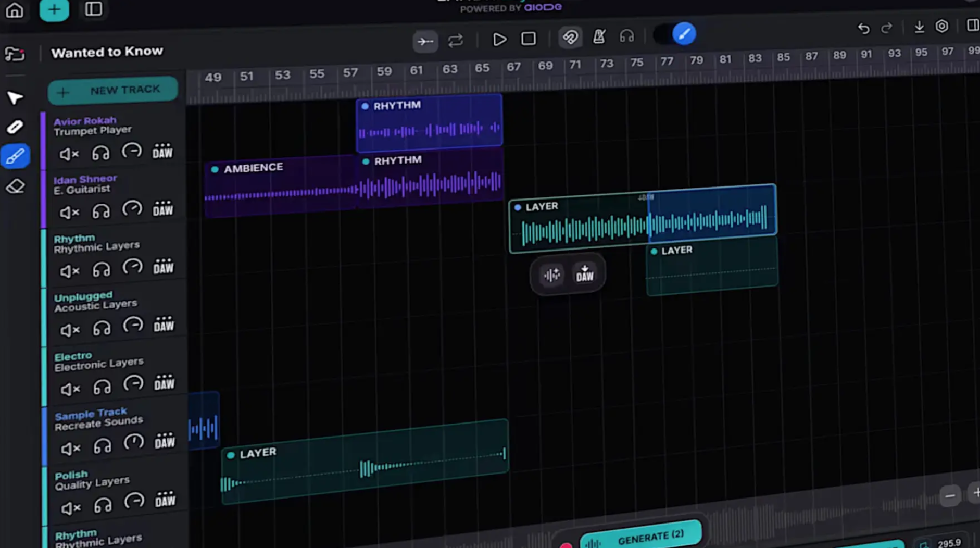Mute the Electro Electronic Layers track

tap(71, 389)
